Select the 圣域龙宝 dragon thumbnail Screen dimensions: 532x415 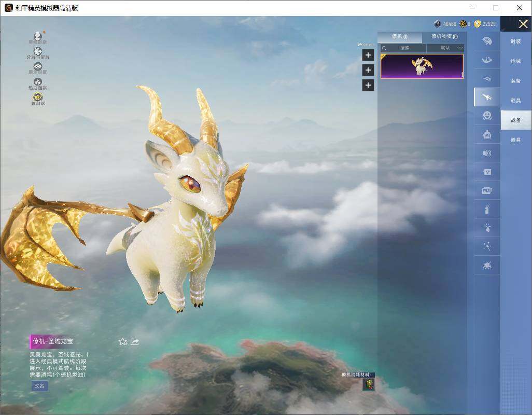[422, 66]
